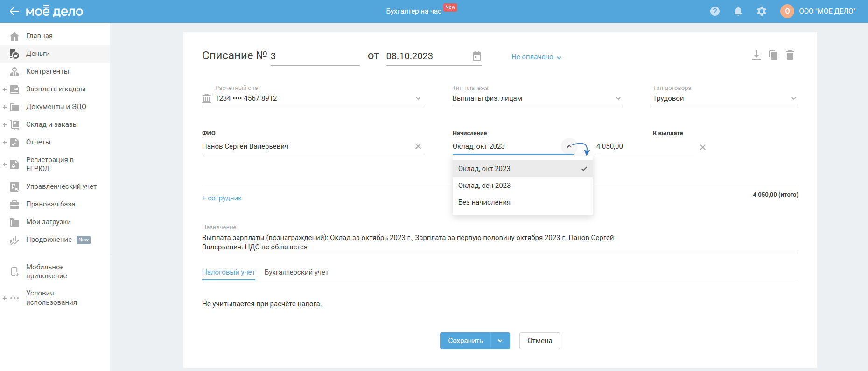Remove the accrual payment row
The image size is (868, 371).
(702, 147)
